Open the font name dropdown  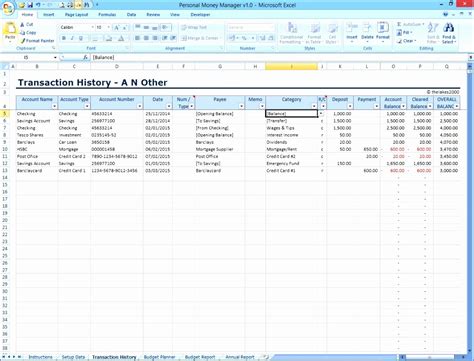[92, 27]
